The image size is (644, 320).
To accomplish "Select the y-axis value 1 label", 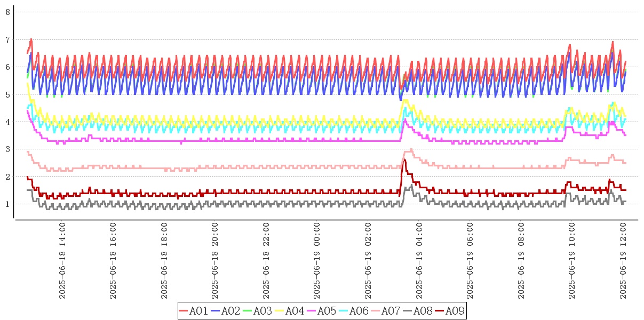I will (x=7, y=204).
